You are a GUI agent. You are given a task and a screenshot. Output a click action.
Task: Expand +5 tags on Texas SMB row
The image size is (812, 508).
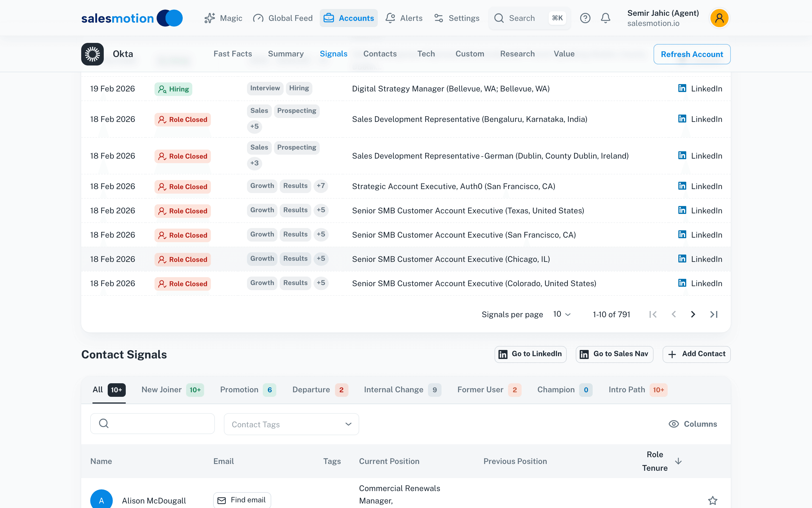pyautogui.click(x=321, y=210)
